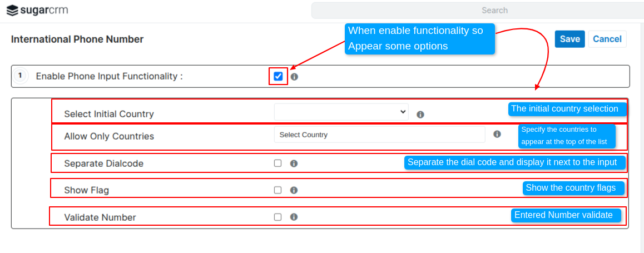Click info icon beside Separate Dialcode

[x=294, y=163]
